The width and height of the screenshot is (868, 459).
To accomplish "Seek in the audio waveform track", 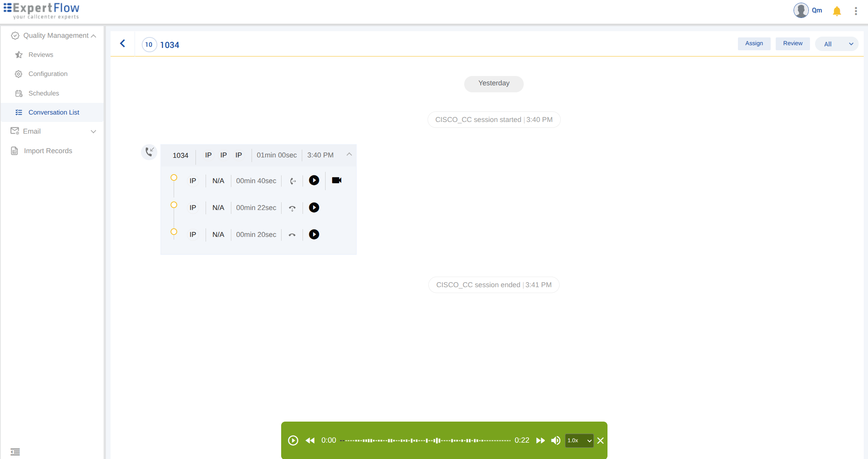I will pos(425,440).
